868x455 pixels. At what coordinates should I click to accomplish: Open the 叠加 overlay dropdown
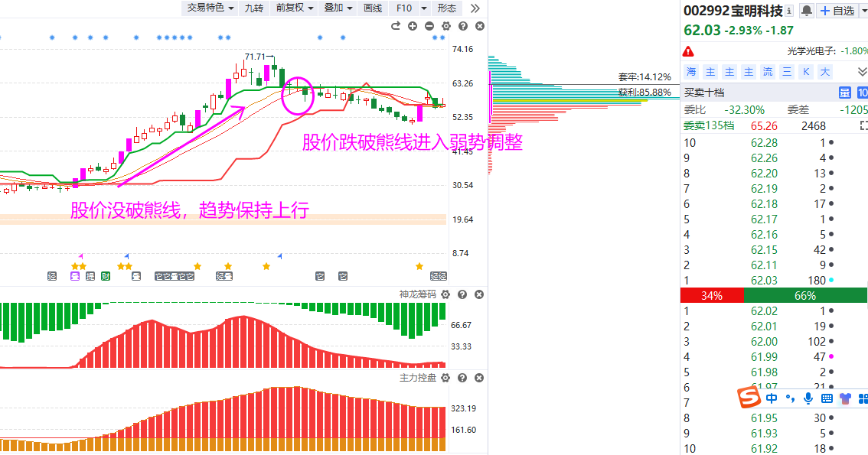338,8
